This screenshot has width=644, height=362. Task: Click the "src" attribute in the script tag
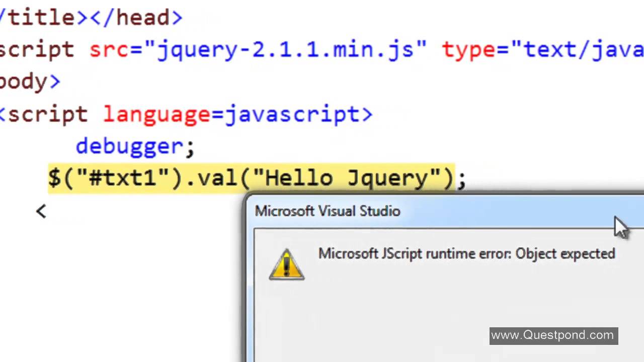click(x=109, y=50)
